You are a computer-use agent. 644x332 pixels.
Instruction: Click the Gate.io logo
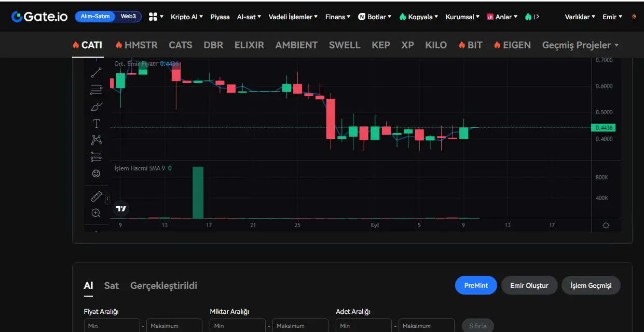click(x=39, y=17)
